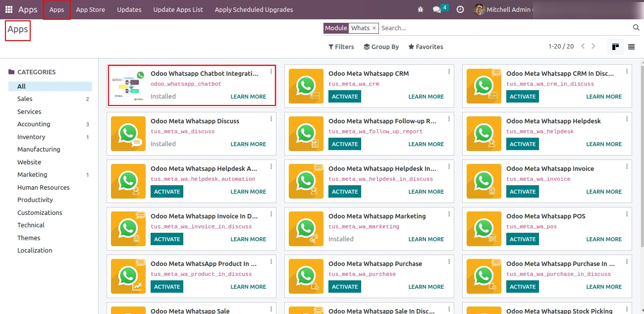Screen dimensions: 644x314
Task: Click the Odoo Meta Whatsapp Discuss app icon
Action: (x=128, y=134)
